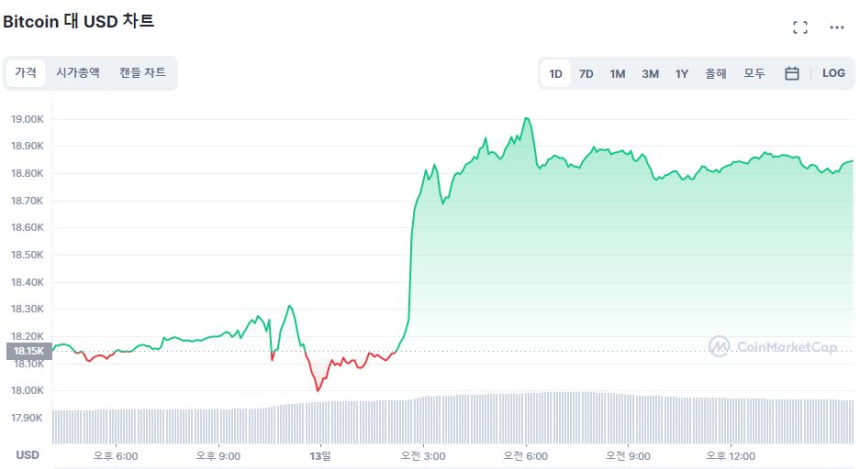Screen dimensions: 860x469
Task: Click the chart peak near 19.00K
Action: coord(526,118)
